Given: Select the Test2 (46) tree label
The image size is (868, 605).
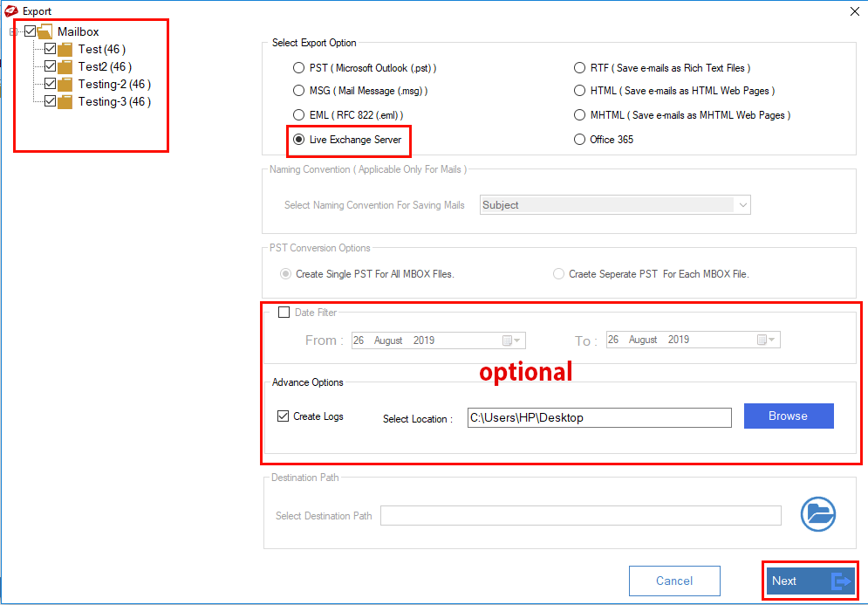Looking at the screenshot, I should [105, 66].
